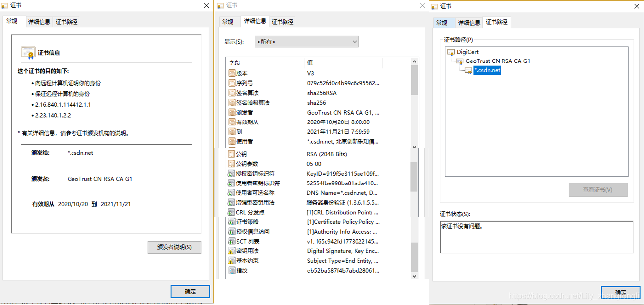Click the 字段 column header
This screenshot has width=644, height=305.
(x=265, y=63)
